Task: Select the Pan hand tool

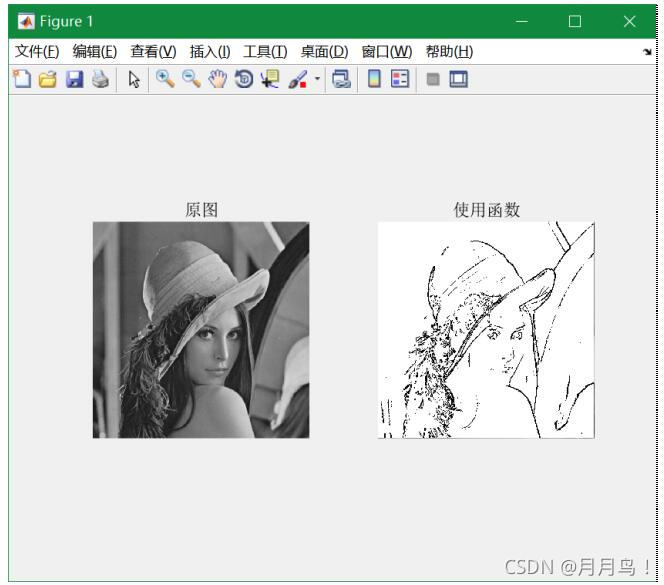Action: click(218, 79)
